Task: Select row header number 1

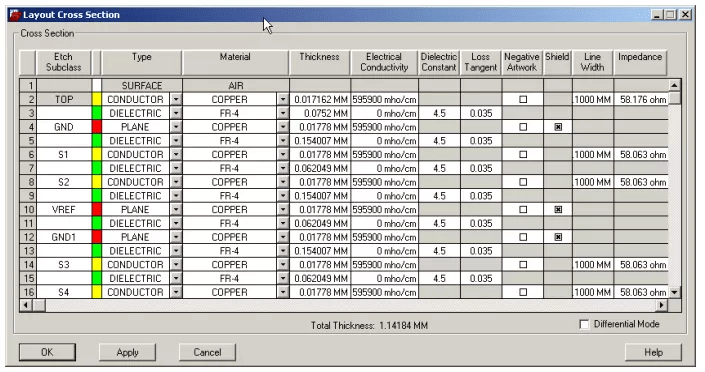Action: pyautogui.click(x=28, y=85)
